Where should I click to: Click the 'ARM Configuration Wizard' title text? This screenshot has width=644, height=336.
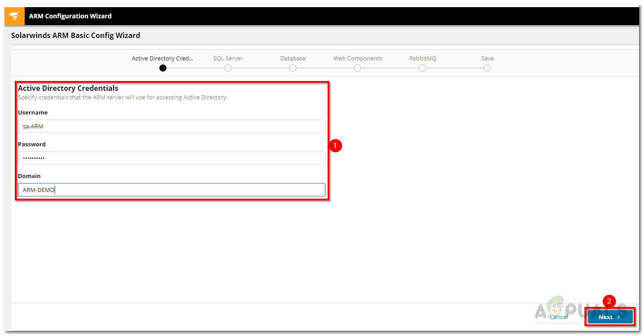point(70,16)
